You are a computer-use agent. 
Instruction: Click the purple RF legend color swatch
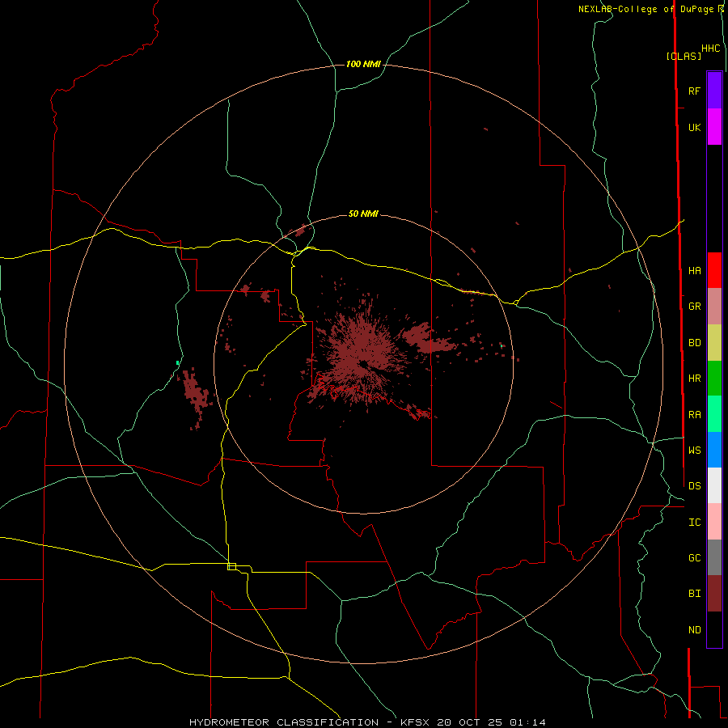[x=714, y=91]
